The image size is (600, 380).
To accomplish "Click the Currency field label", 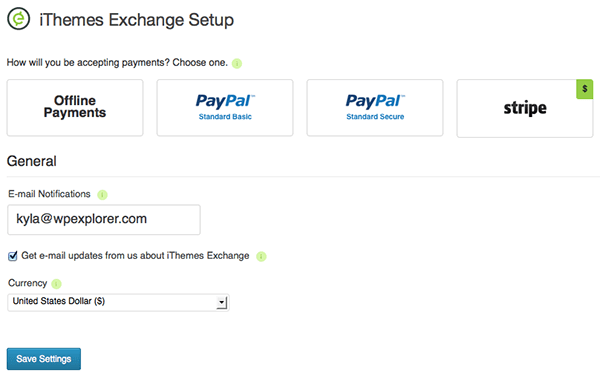I will [x=28, y=283].
